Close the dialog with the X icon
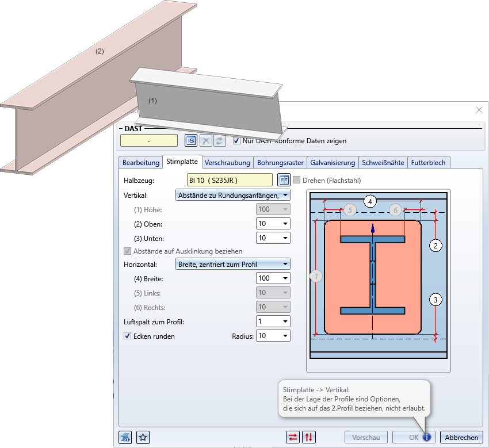 pyautogui.click(x=479, y=110)
